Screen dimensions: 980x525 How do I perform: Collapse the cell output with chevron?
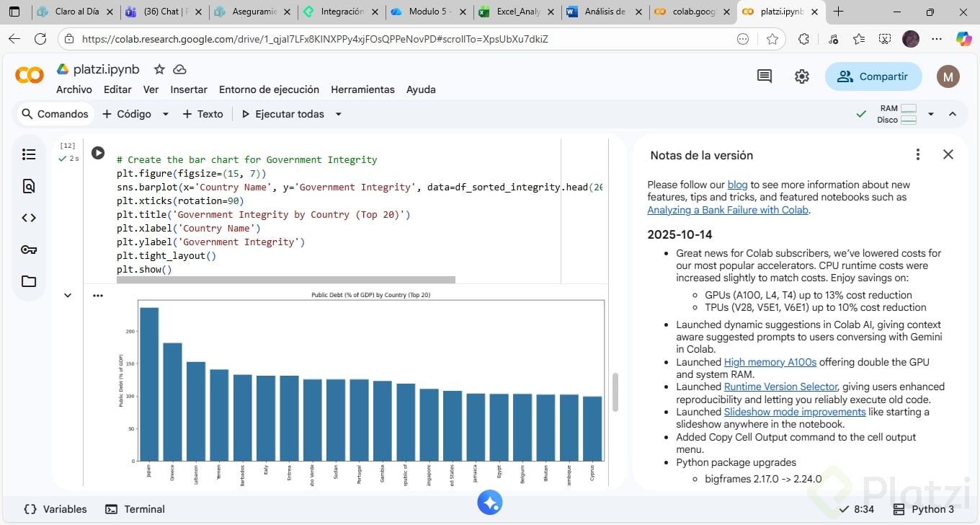click(68, 295)
